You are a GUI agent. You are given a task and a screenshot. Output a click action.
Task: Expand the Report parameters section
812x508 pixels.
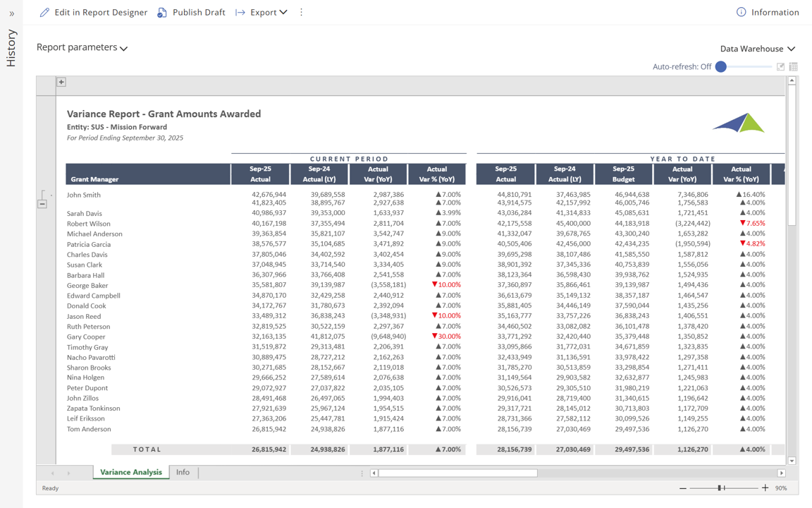point(82,48)
